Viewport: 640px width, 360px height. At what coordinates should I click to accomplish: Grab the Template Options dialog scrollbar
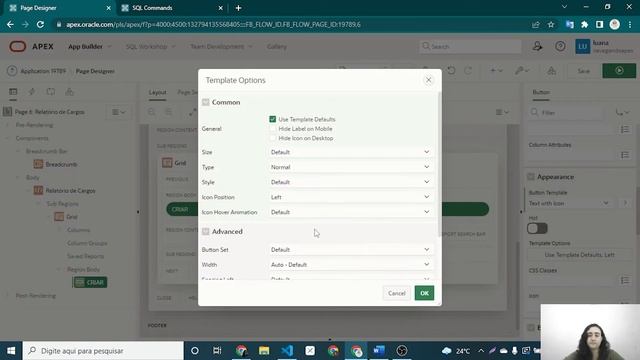coord(439,163)
